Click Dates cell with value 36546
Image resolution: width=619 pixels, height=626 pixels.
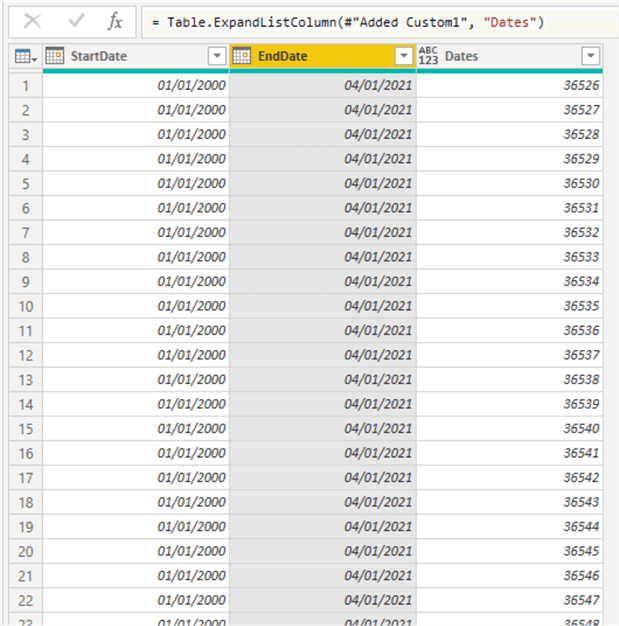point(510,576)
